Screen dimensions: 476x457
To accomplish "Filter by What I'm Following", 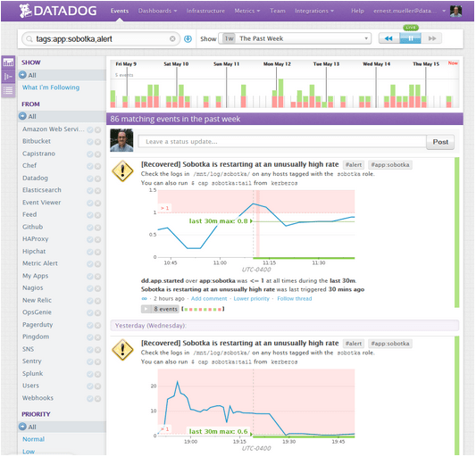I will [x=51, y=87].
